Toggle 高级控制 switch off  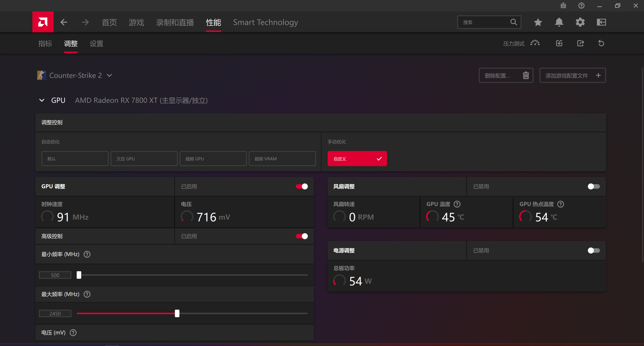[x=302, y=236]
